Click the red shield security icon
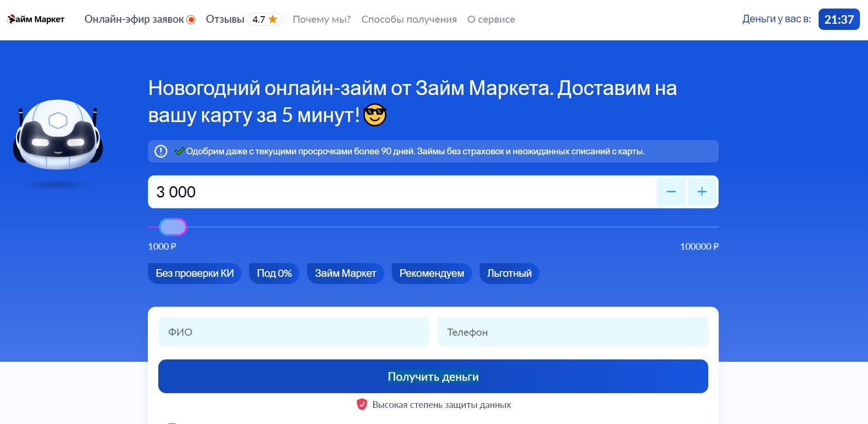The image size is (868, 424). point(362,405)
